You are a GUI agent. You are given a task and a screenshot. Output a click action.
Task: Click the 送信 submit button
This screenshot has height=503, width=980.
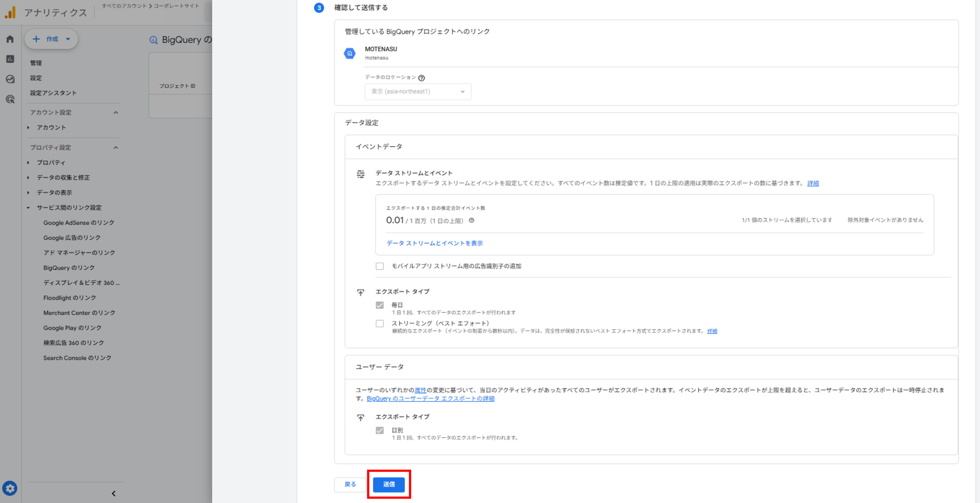tap(389, 484)
